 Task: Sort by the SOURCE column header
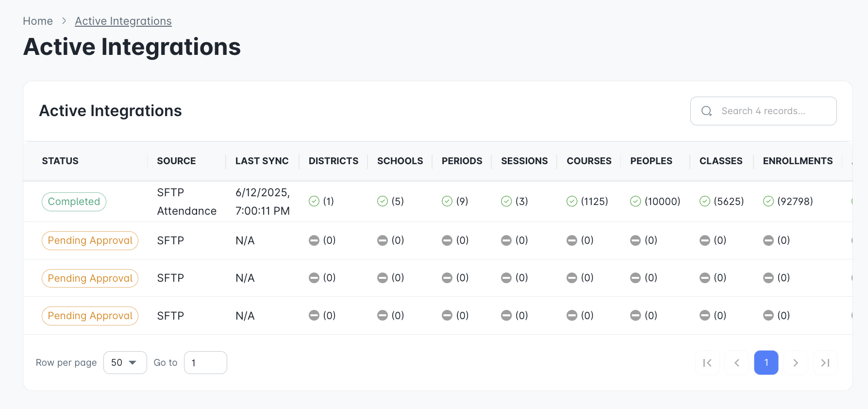pyautogui.click(x=176, y=161)
